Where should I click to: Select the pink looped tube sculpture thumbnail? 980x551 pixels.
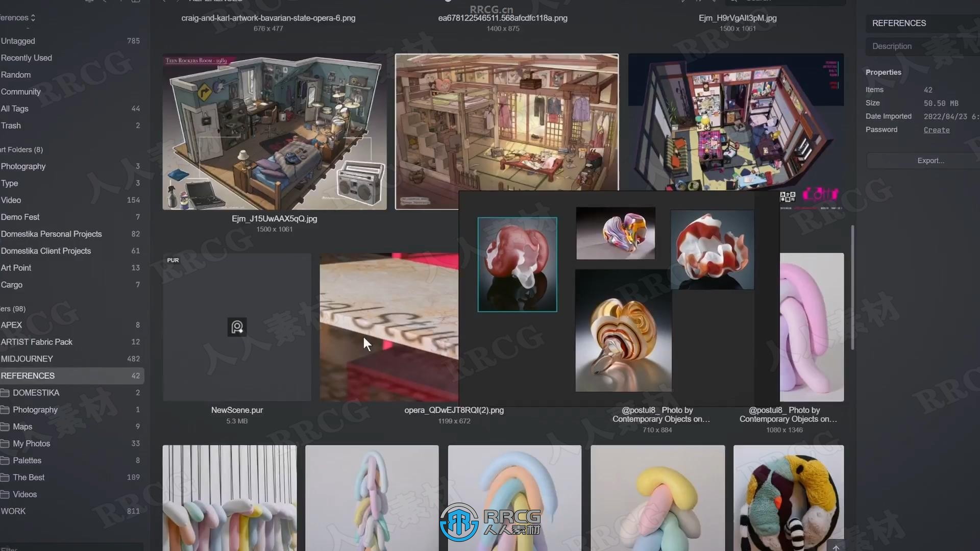point(812,327)
